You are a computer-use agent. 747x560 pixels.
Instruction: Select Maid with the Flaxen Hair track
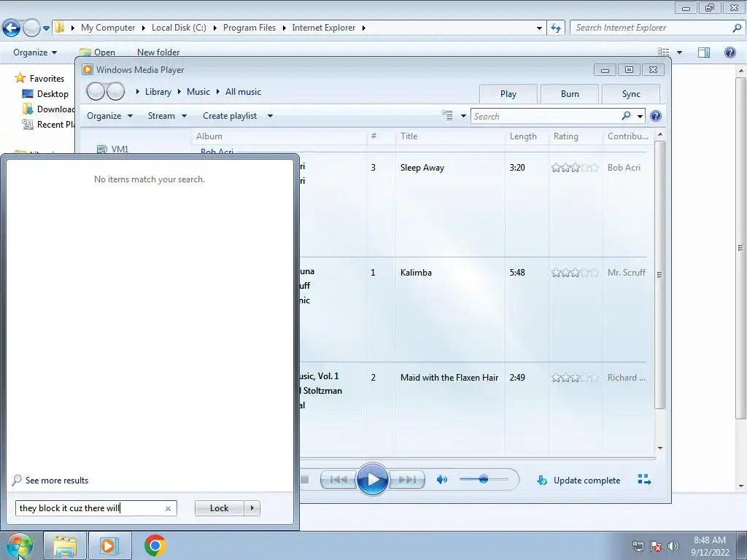[x=449, y=378]
